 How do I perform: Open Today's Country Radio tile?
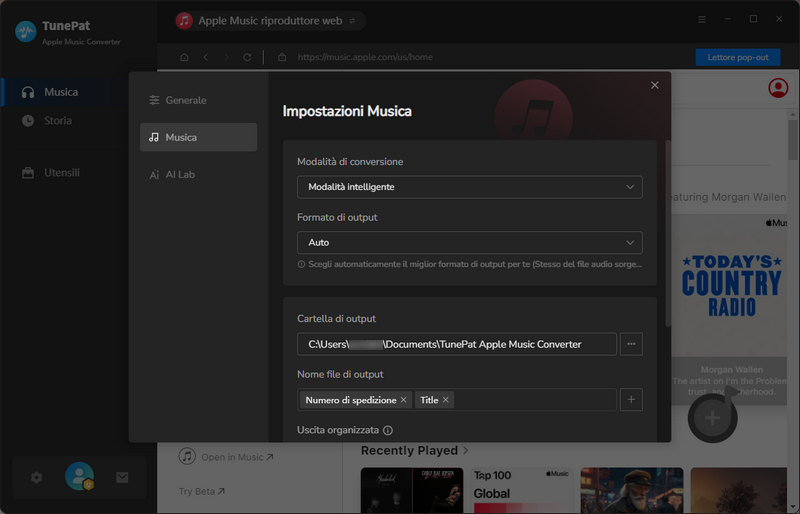click(x=731, y=285)
